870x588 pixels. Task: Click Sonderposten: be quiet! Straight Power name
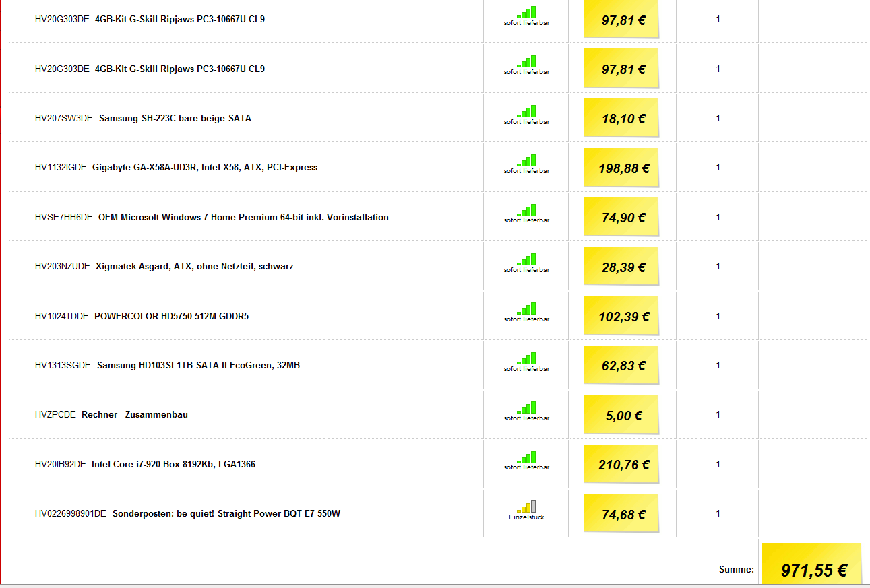pyautogui.click(x=226, y=513)
